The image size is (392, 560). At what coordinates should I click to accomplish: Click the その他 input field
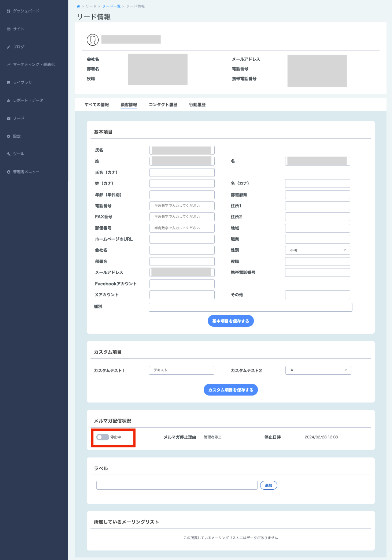318,295
